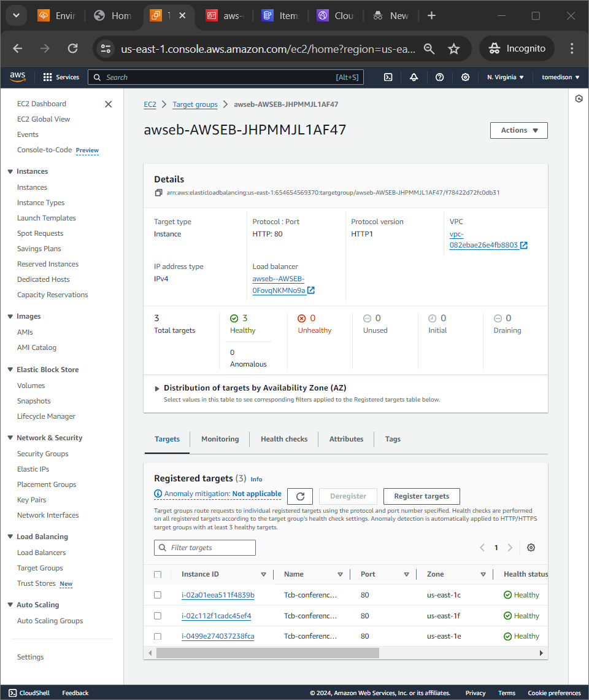Open the N. Virginia region selector
The height and width of the screenshot is (700, 589).
506,77
